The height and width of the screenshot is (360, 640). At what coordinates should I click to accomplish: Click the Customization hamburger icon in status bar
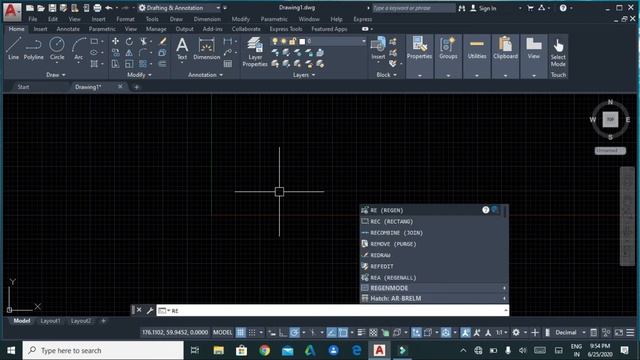[x=630, y=333]
